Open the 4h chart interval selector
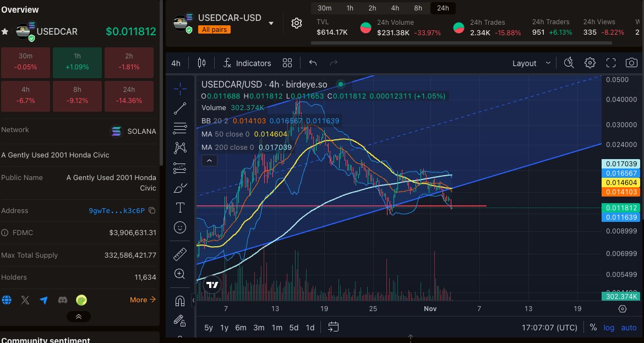644x343 pixels. [176, 63]
